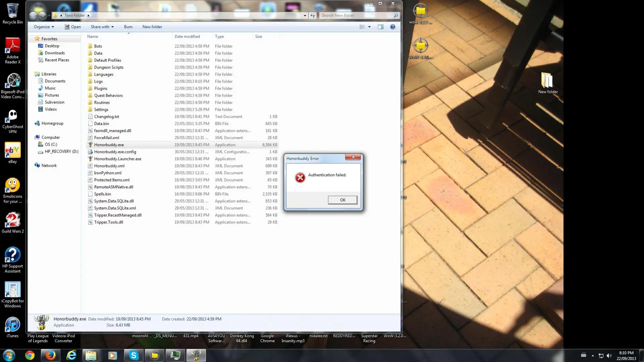Show hidden system tray icons arrow

(593, 356)
